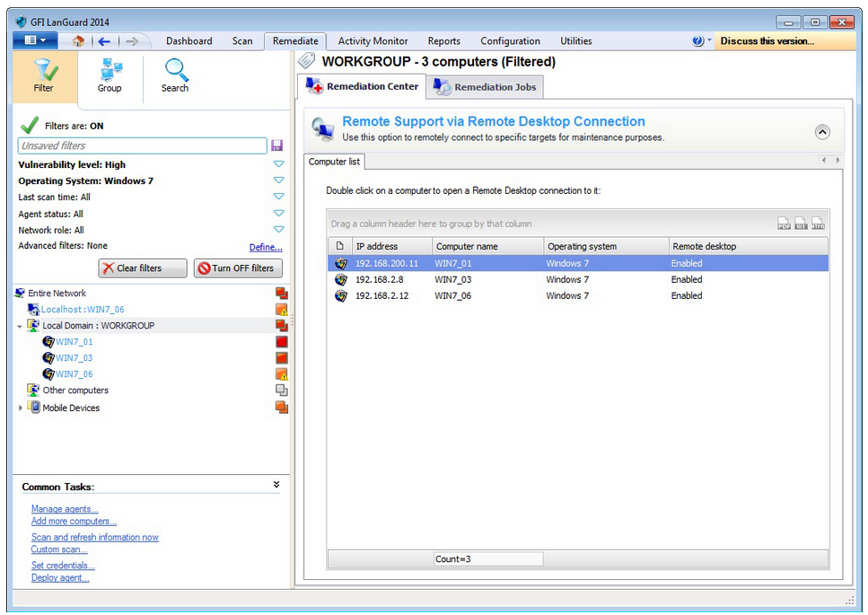
Task: Click the shield icon in the 192.168.2.12 row
Action: point(341,295)
